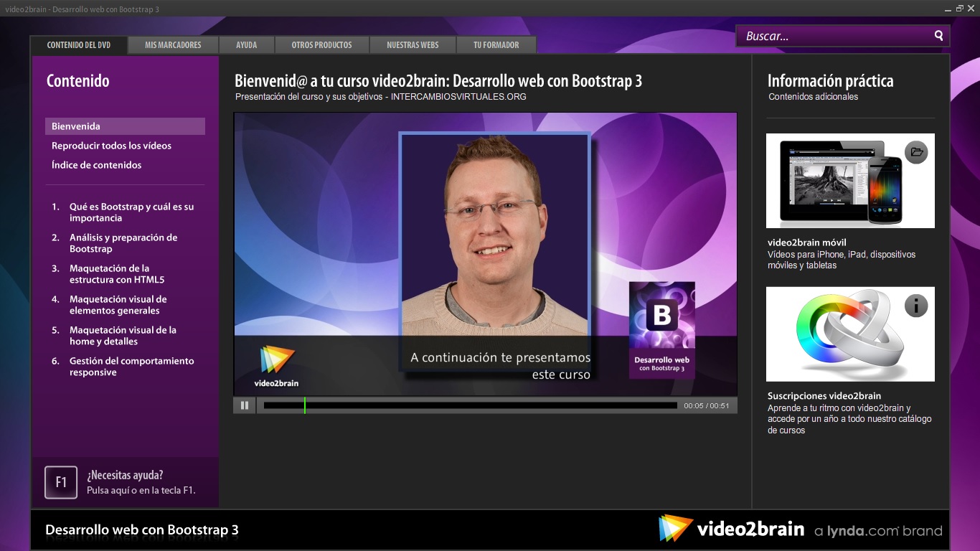Image resolution: width=980 pixels, height=551 pixels.
Task: Click the video progress bar track
Action: pos(471,405)
